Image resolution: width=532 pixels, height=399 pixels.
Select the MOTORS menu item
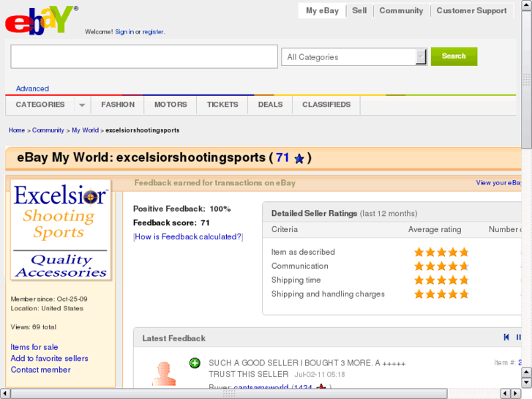(171, 105)
